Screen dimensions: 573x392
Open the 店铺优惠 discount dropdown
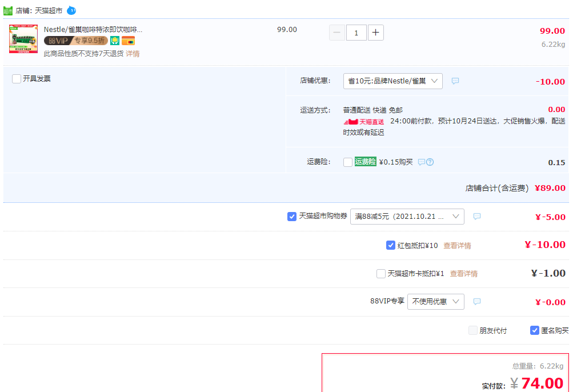tap(393, 81)
